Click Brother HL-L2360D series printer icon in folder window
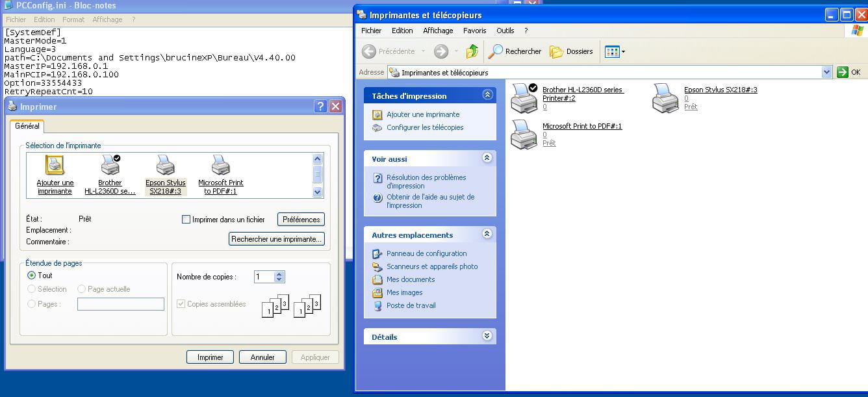 coord(524,98)
